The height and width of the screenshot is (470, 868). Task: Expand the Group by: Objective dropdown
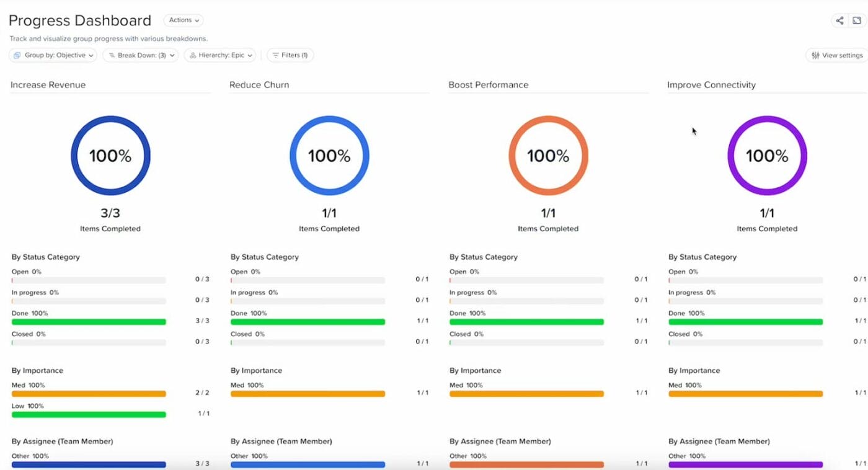tap(53, 55)
